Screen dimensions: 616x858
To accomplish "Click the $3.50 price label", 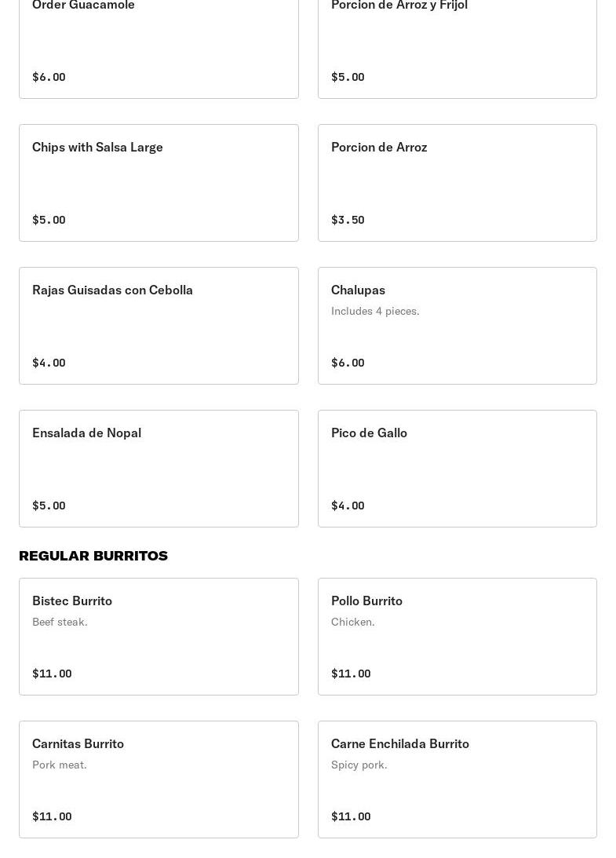I will (x=348, y=220).
